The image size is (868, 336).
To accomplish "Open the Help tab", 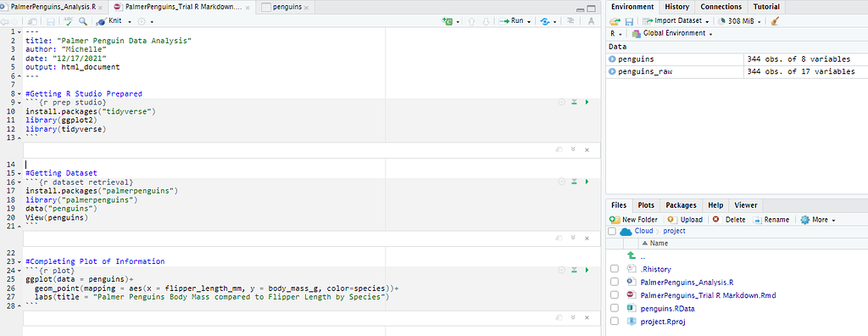I will coord(715,205).
